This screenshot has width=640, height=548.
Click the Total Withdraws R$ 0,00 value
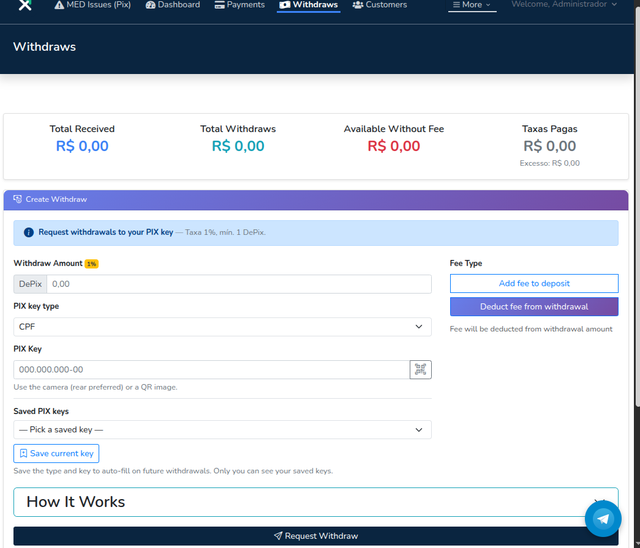[x=238, y=146]
